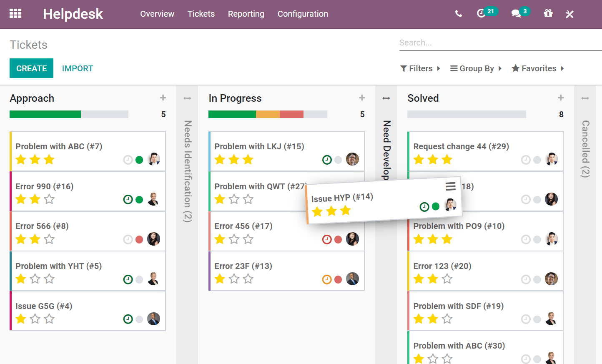Toggle the green kanban state on Problem with ABC (#7)
The image size is (602, 364).
tap(139, 160)
